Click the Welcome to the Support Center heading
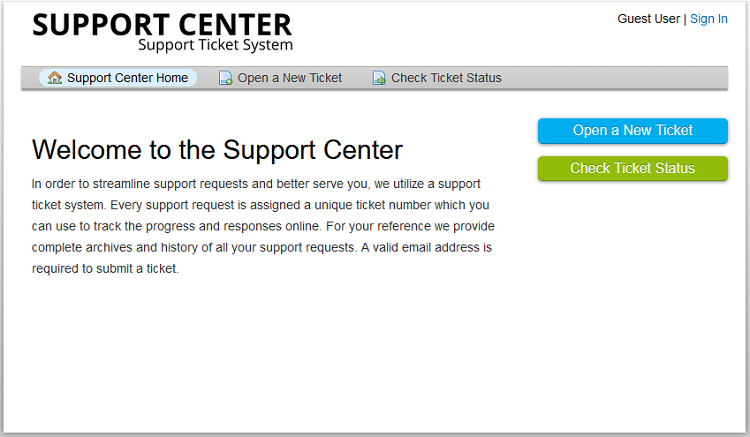Screen dimensions: 750x437 [217, 150]
